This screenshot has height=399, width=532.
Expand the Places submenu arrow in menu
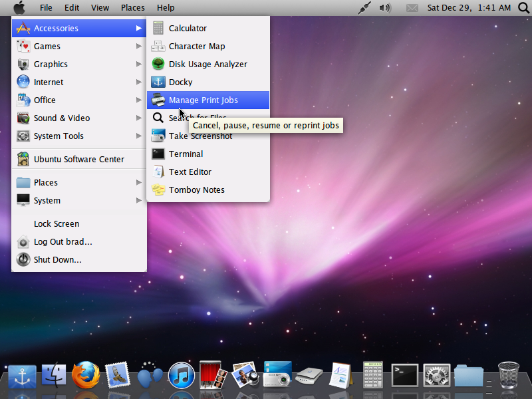[139, 182]
